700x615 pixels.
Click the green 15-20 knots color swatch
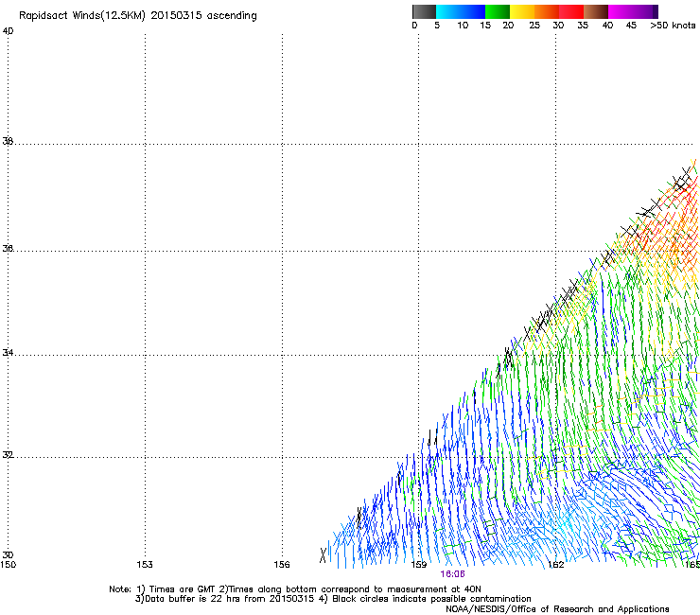coord(498,11)
